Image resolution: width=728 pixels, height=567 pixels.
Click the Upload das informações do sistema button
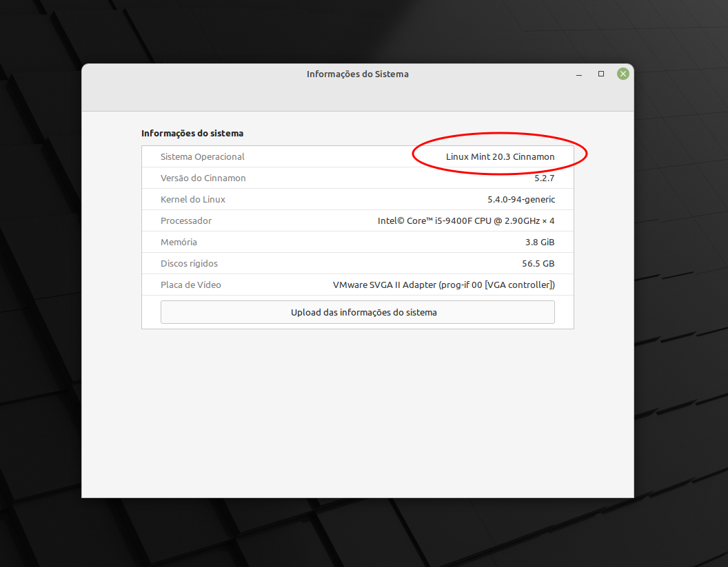click(357, 312)
